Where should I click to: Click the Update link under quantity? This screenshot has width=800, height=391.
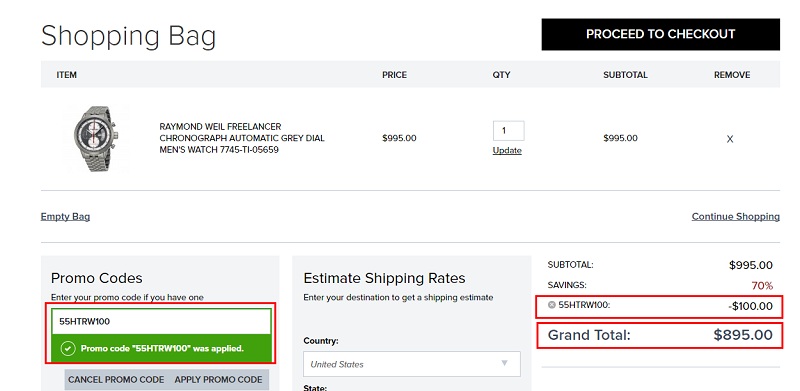point(507,150)
